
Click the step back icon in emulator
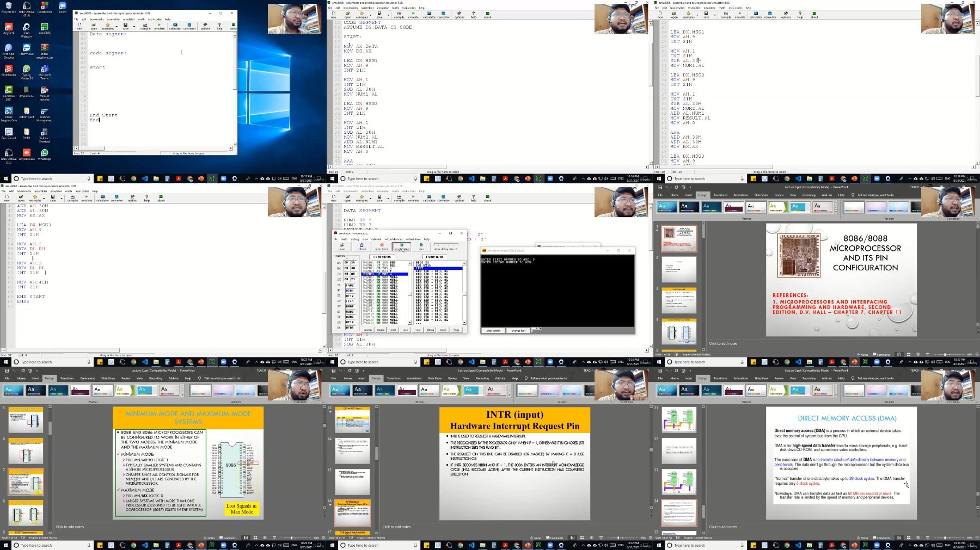click(382, 246)
